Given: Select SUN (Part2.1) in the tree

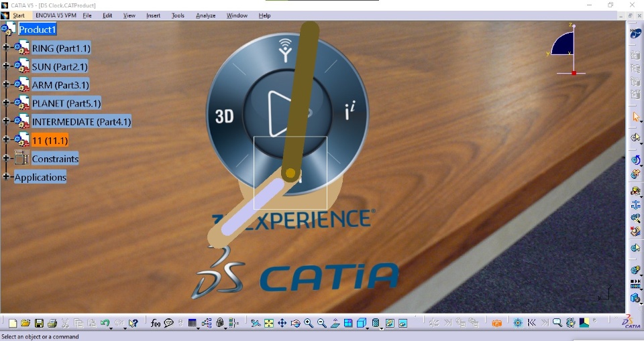Looking at the screenshot, I should [x=60, y=66].
